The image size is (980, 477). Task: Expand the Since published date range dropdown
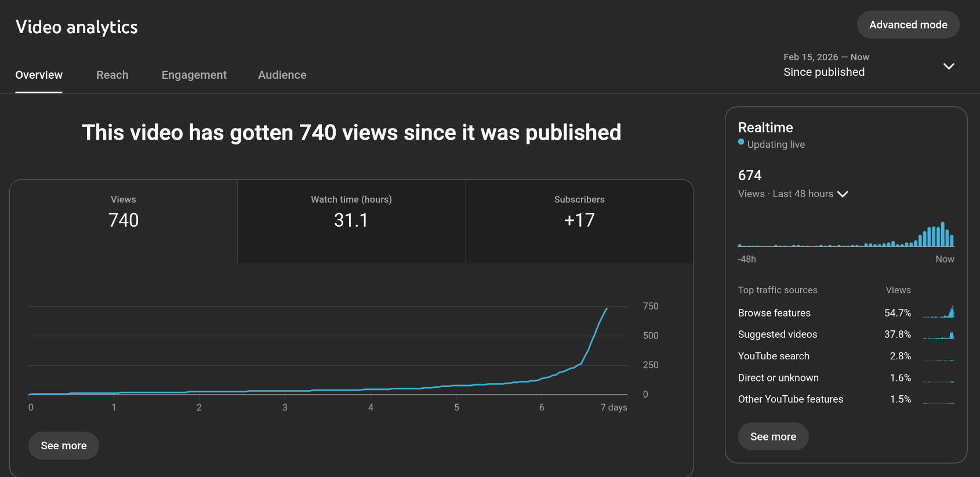pyautogui.click(x=823, y=72)
